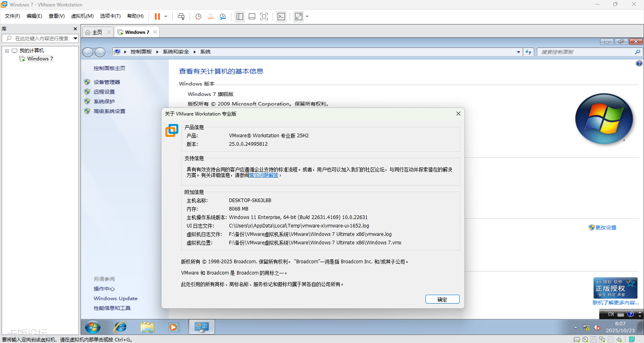This screenshot has width=644, height=343.
Task: Toggle the thumbnail bar view button
Action: click(x=252, y=17)
